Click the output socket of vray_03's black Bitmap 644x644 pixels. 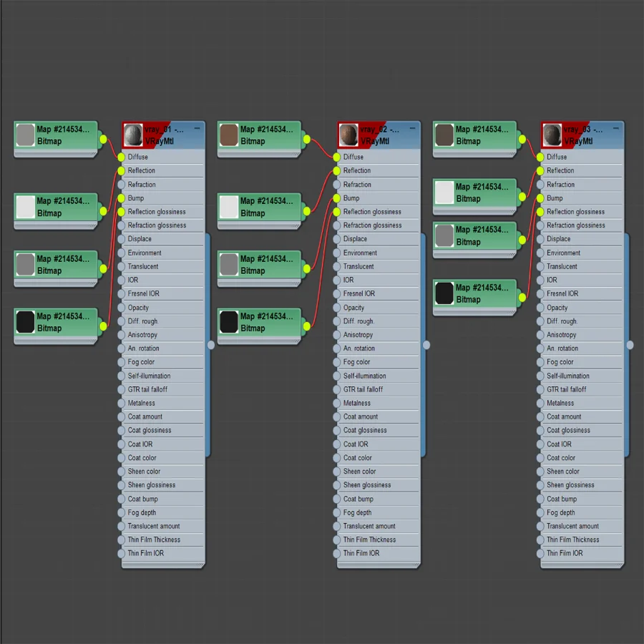tap(522, 298)
